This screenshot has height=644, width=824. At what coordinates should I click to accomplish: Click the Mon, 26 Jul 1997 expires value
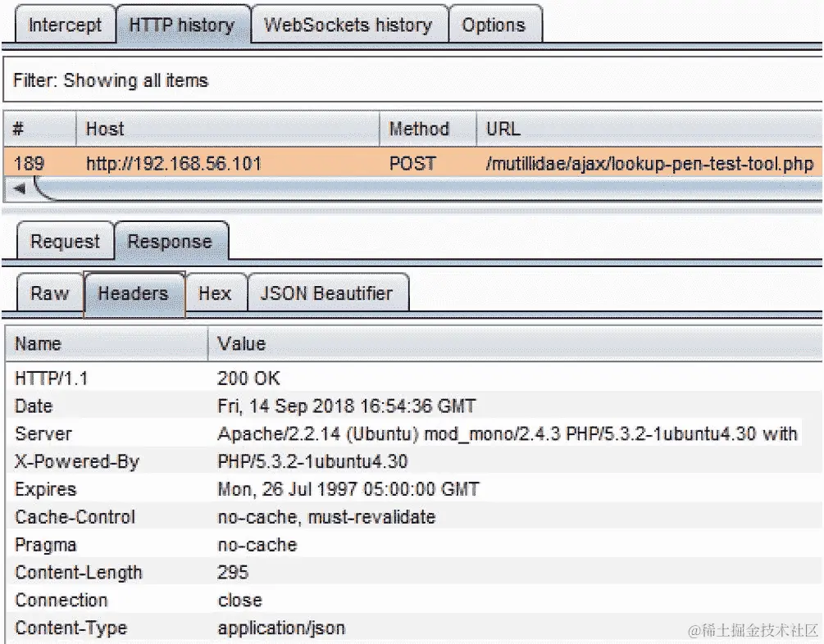pyautogui.click(x=348, y=490)
